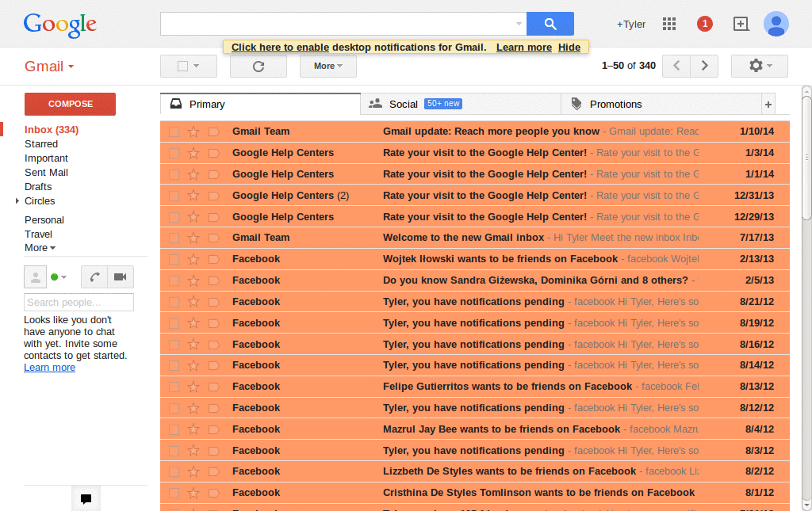The height and width of the screenshot is (511, 812).
Task: Select the 7/17/13 Gmail Team email
Action: click(174, 238)
